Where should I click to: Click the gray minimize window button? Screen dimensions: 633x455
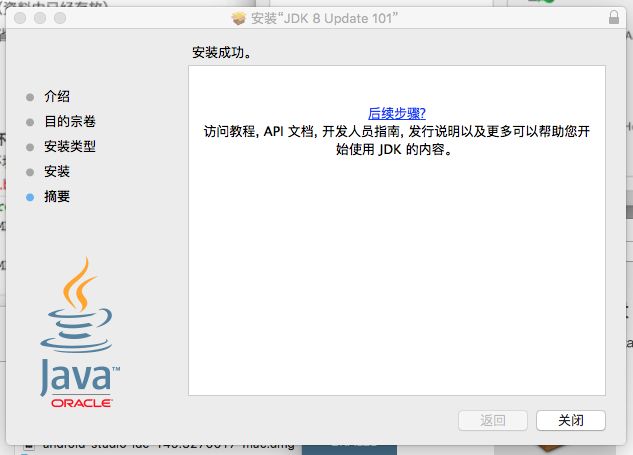(40, 18)
